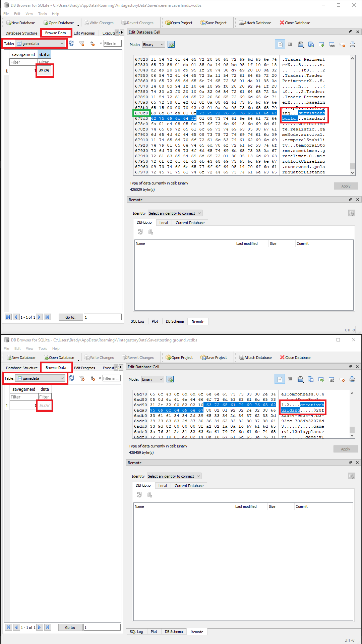The width and height of the screenshot is (362, 644).
Task: Switch to Database Structure tab in top window
Action: point(21,33)
